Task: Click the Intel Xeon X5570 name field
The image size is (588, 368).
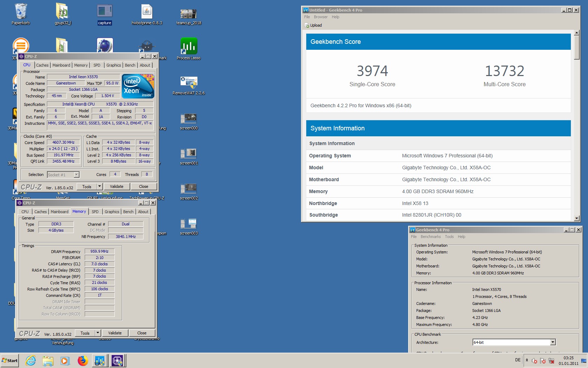Action: pos(83,77)
